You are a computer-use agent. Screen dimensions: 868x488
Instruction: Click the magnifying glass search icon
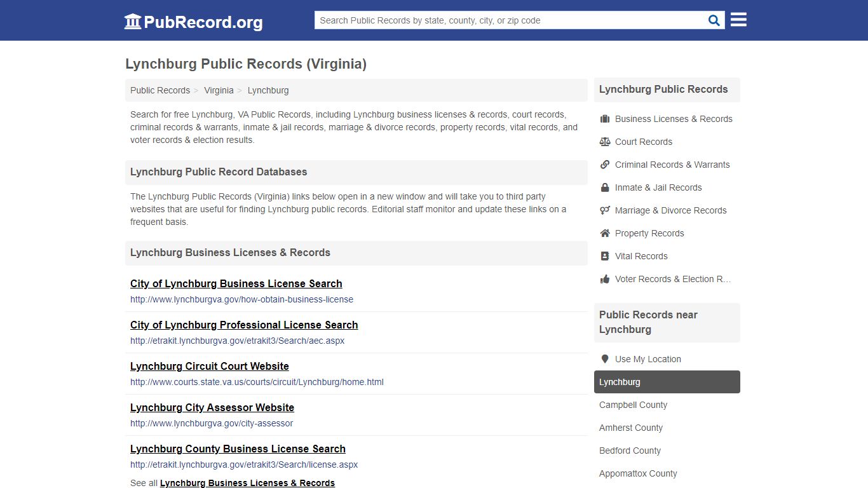pyautogui.click(x=714, y=20)
